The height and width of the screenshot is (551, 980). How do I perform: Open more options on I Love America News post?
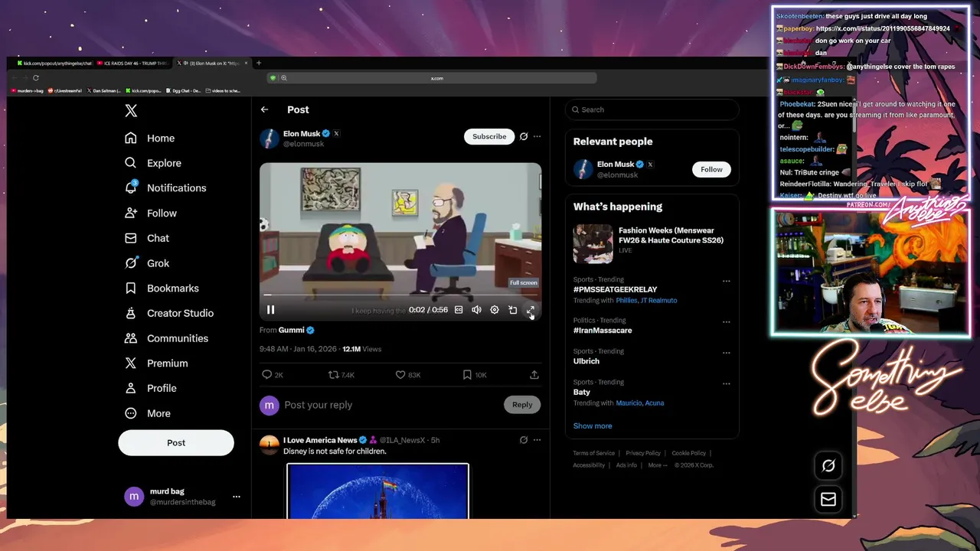tap(537, 440)
